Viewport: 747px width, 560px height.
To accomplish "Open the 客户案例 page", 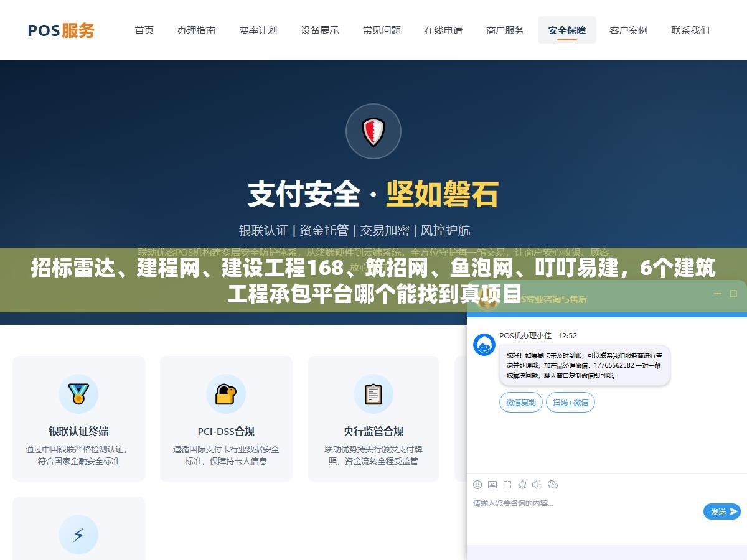I will pyautogui.click(x=629, y=30).
